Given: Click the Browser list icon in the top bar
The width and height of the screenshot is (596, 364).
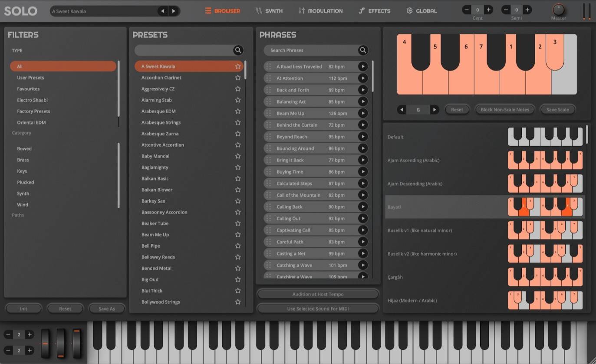Looking at the screenshot, I should (x=207, y=11).
